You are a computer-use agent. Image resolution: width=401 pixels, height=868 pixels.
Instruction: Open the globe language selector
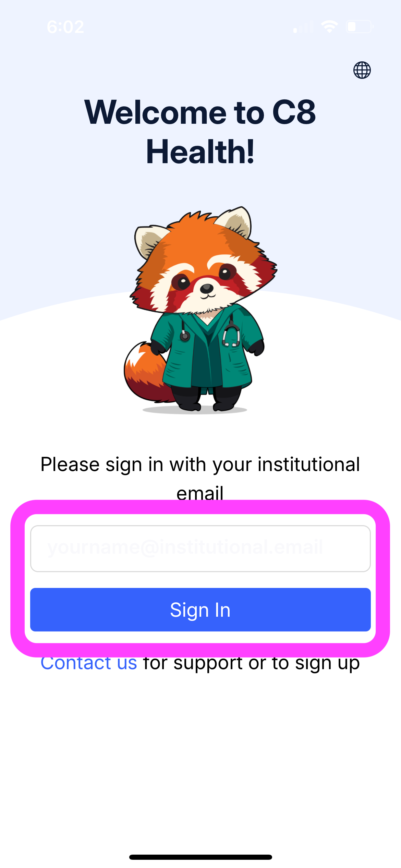pyautogui.click(x=362, y=70)
